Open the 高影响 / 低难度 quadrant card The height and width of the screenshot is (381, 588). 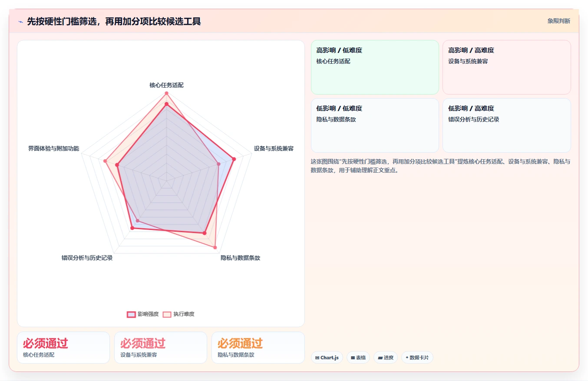click(x=375, y=67)
